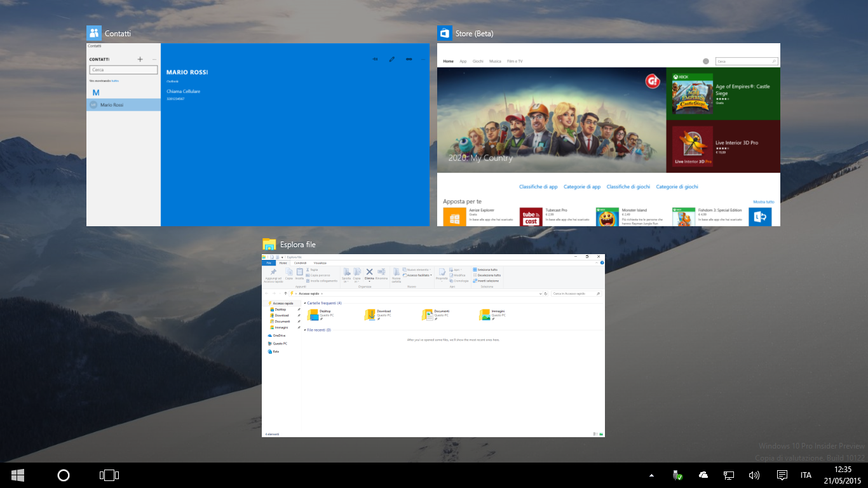Image resolution: width=868 pixels, height=488 pixels.
Task: Open Live Interior 3D Pro tile
Action: click(723, 146)
